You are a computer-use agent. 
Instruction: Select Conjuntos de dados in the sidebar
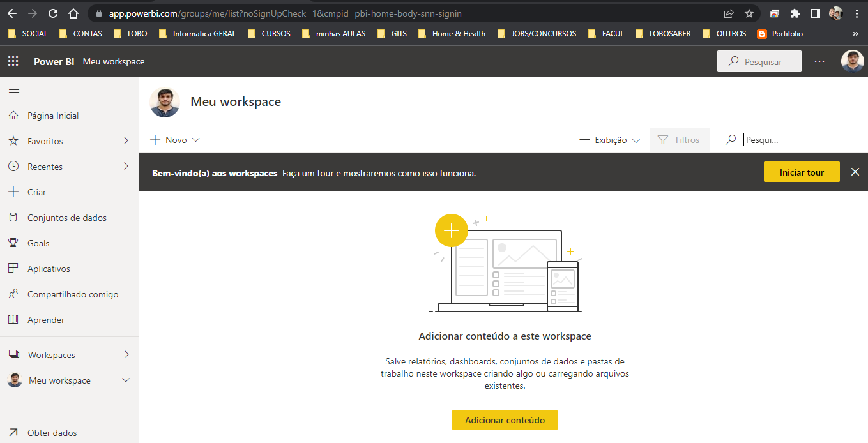click(x=67, y=217)
